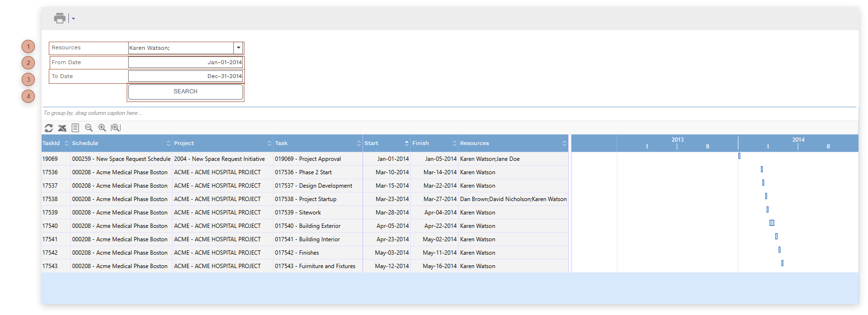Click the Project Approval task cell
Viewport: 868px width, 315px height.
(308, 159)
